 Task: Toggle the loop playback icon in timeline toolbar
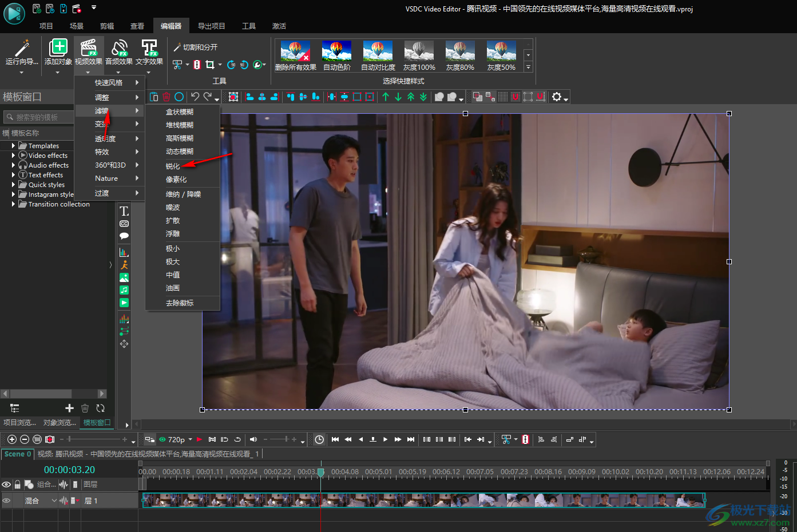[237, 439]
